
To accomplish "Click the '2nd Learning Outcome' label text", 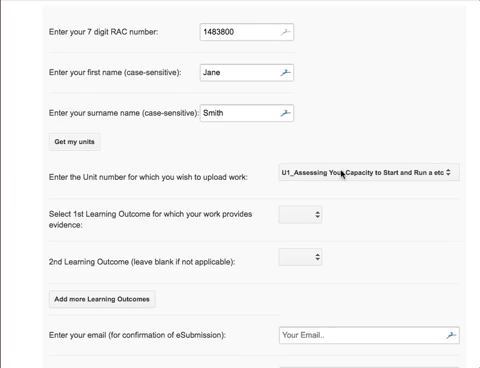I will [142, 262].
